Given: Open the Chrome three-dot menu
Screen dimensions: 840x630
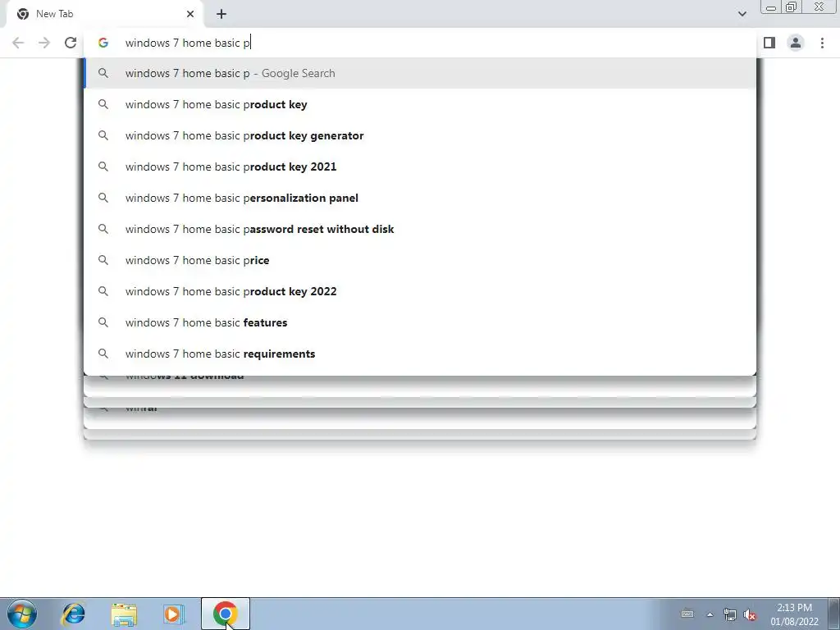Looking at the screenshot, I should [x=822, y=43].
